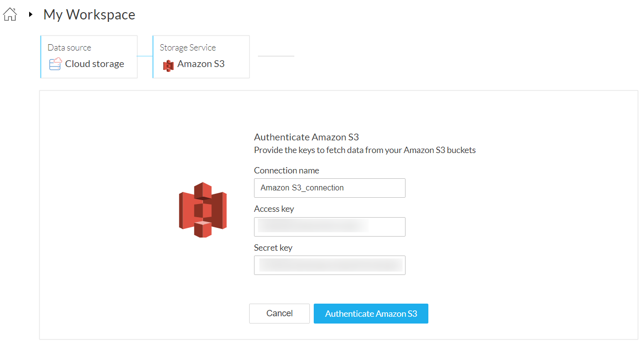The width and height of the screenshot is (644, 342).
Task: Select the Storage Service step card
Action: coord(201,56)
